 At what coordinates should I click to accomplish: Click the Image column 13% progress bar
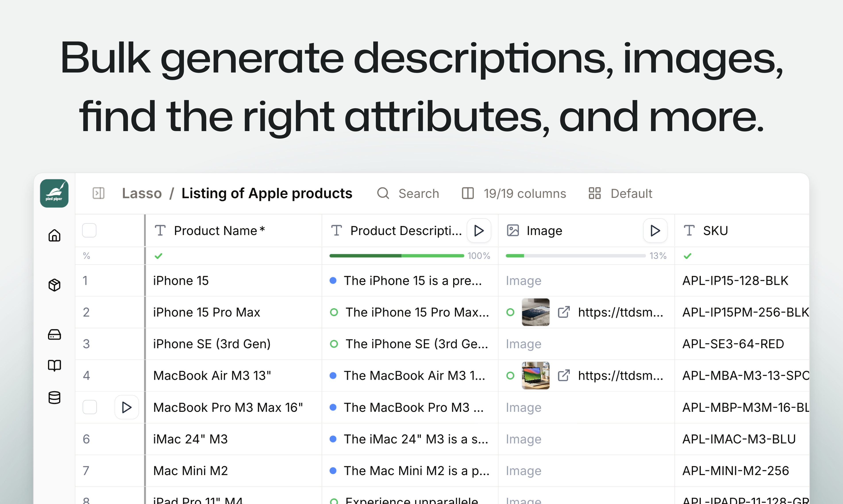point(575,256)
